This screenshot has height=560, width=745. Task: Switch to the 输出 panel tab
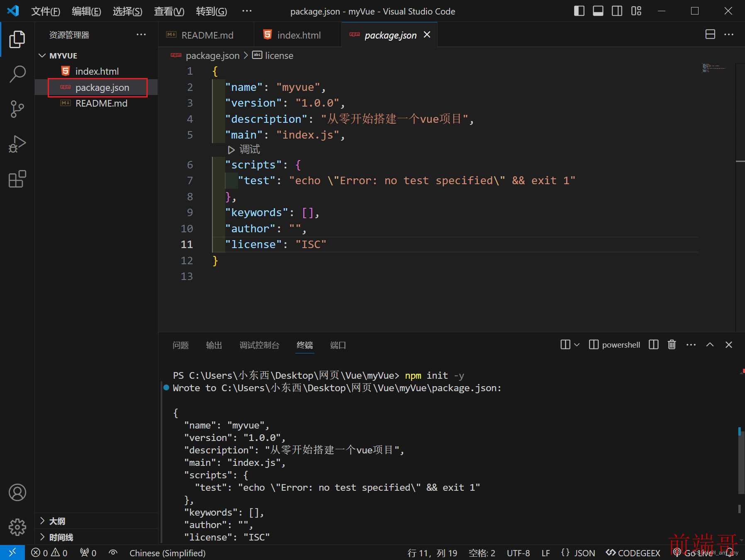tap(214, 345)
